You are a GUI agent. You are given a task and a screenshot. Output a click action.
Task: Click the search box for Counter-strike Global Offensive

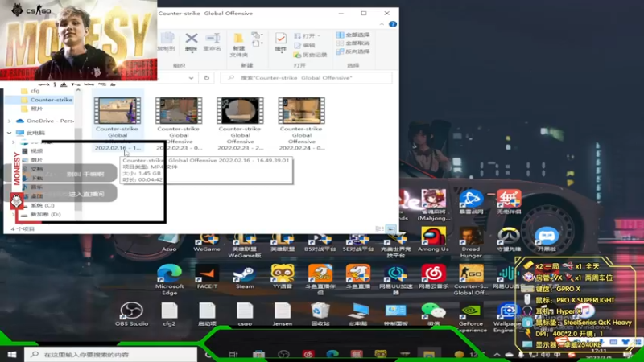point(306,77)
